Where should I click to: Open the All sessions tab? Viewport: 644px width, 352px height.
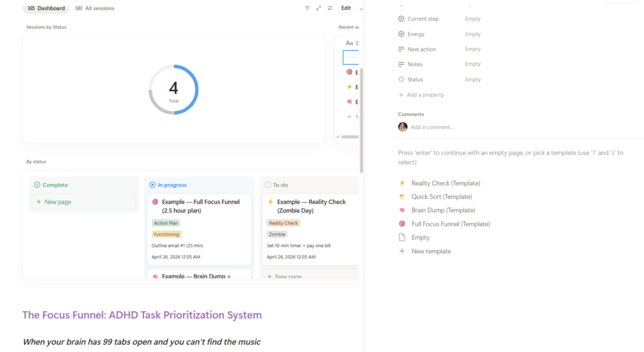(x=95, y=8)
